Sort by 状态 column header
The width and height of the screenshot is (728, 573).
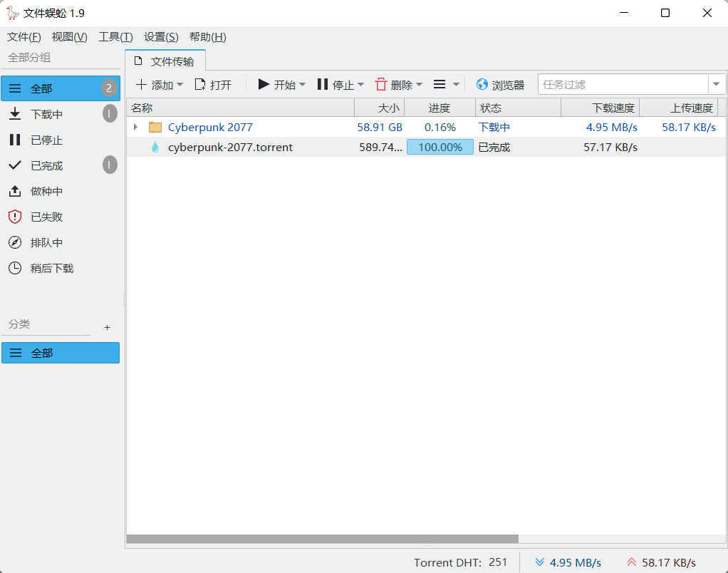pos(518,108)
